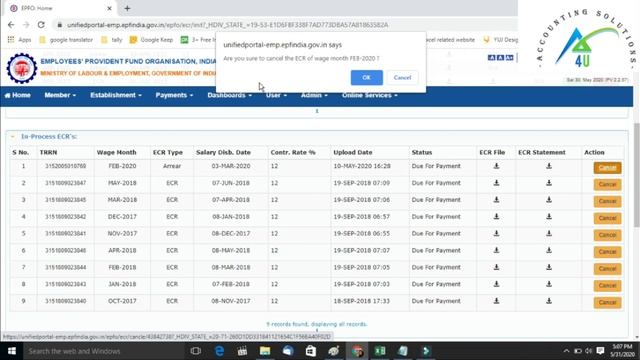
Task: Click the page vertical scrollbar
Action: pyautogui.click(x=636, y=176)
